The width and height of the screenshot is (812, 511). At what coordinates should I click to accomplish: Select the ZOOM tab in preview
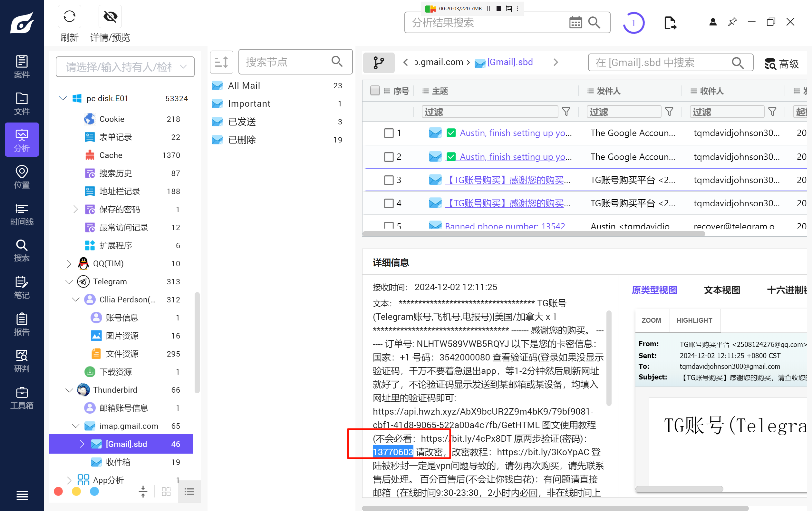[651, 320]
